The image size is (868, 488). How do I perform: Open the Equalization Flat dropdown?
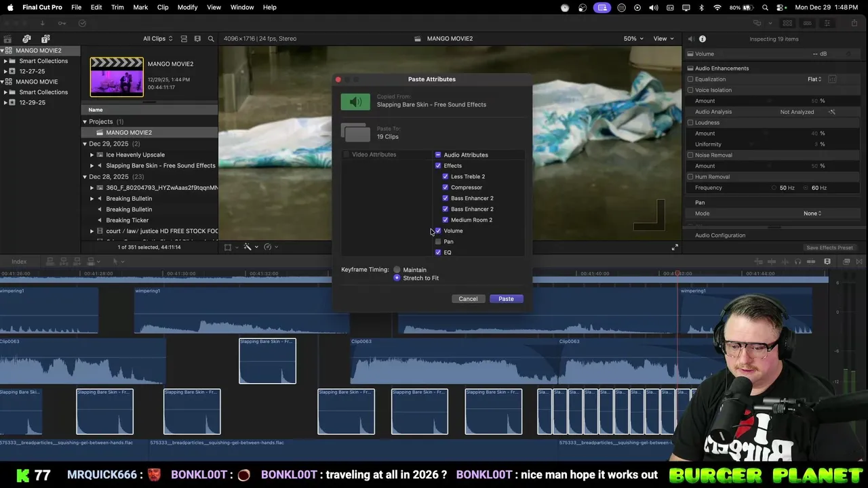[x=814, y=79]
